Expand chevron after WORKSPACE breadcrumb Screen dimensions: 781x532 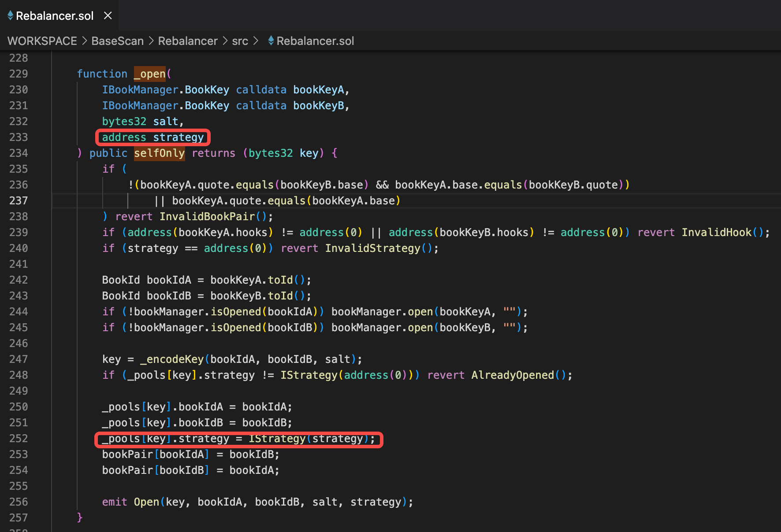(x=85, y=41)
